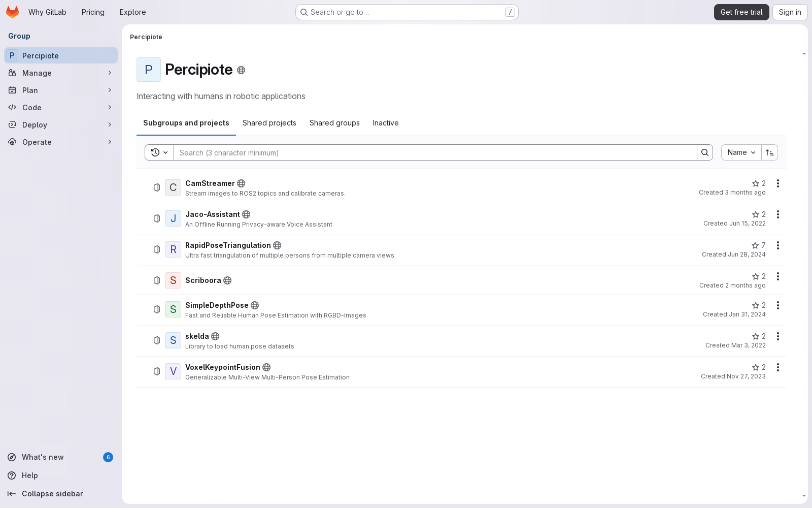
Task: Toggle sort direction ascending button
Action: [x=770, y=152]
